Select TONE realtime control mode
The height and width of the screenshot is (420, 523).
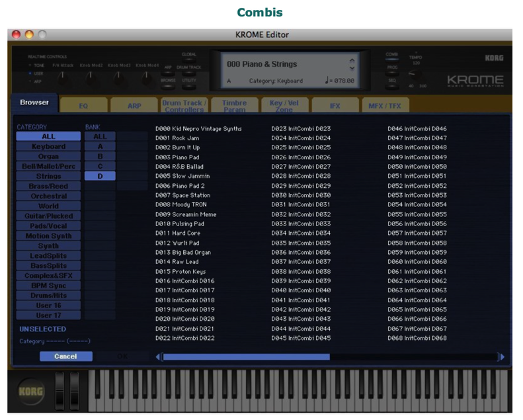tap(37, 65)
